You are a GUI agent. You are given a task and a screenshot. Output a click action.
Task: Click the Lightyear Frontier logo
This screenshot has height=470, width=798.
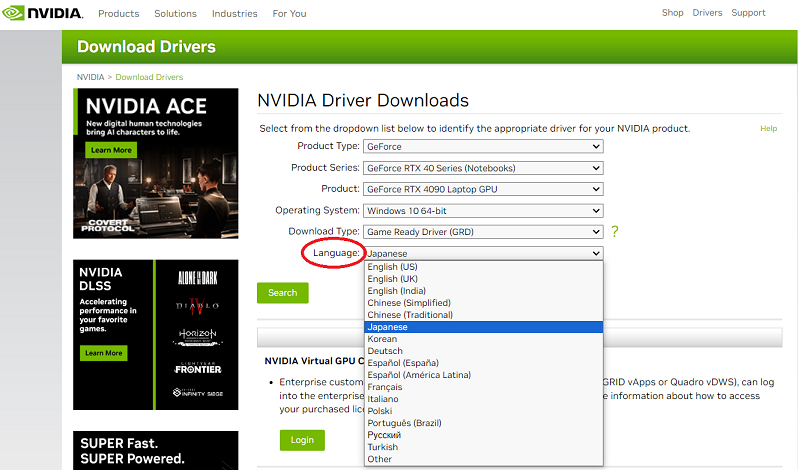[x=197, y=368]
